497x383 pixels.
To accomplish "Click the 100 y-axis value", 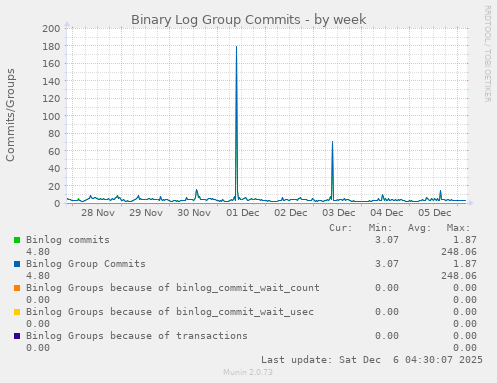I will coord(51,116).
